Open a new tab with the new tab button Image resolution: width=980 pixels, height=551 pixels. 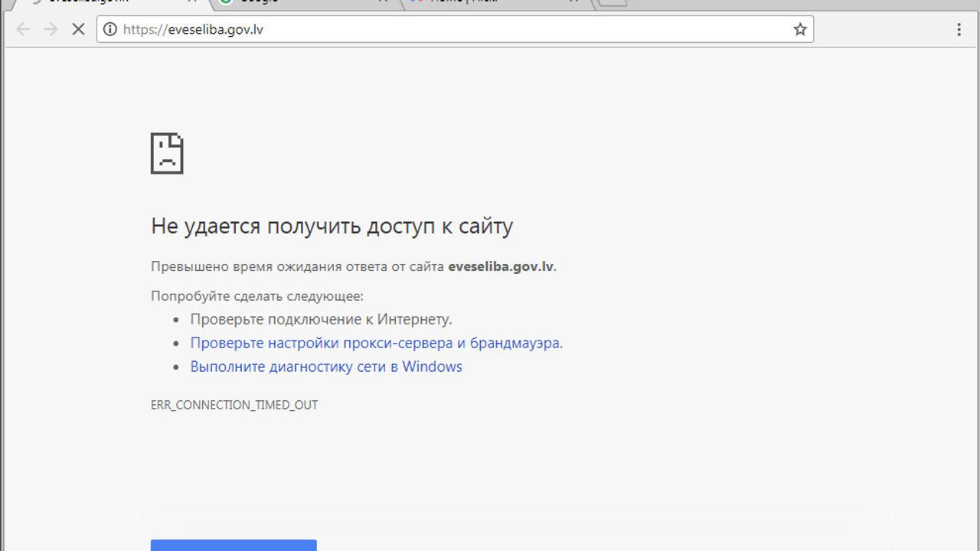tap(612, 2)
